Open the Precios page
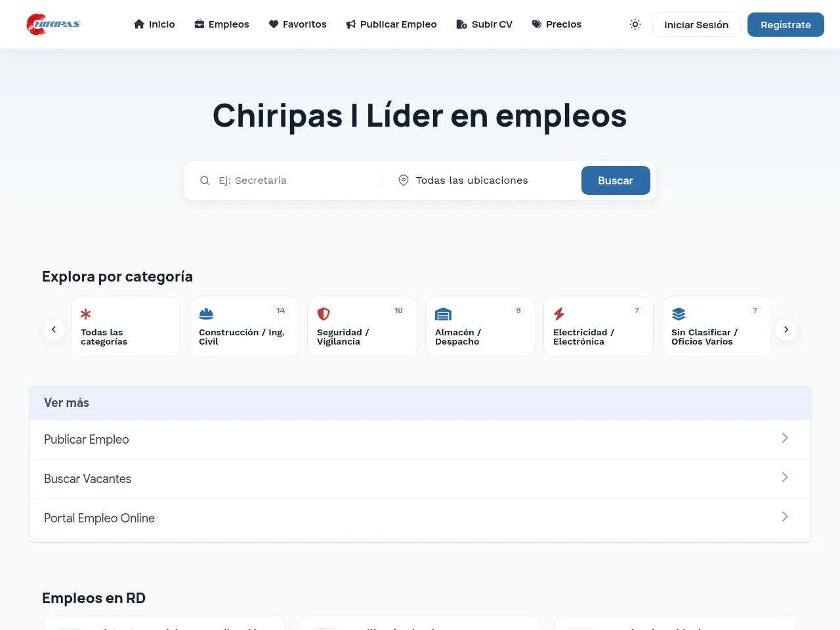Screen dimensions: 840x630 556,24
